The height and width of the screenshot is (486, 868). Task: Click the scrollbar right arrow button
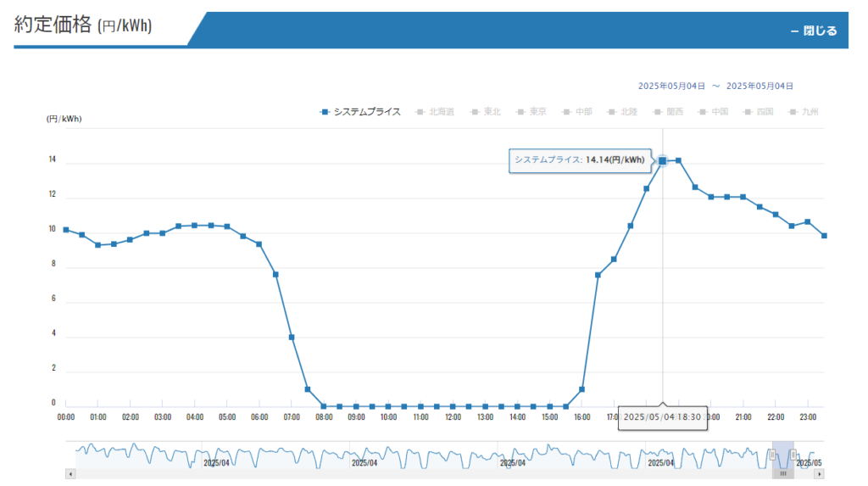pyautogui.click(x=820, y=474)
